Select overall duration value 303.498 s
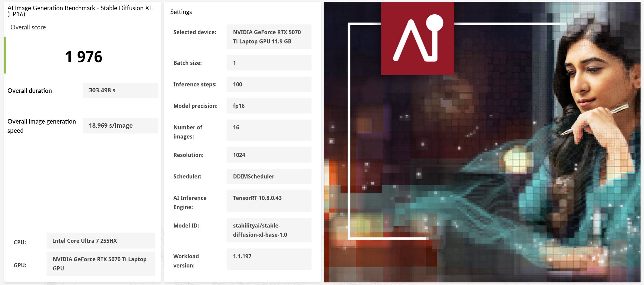 click(x=120, y=90)
